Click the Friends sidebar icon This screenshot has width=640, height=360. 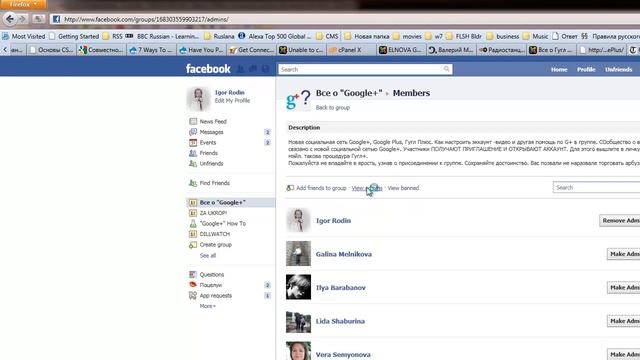[x=193, y=153]
